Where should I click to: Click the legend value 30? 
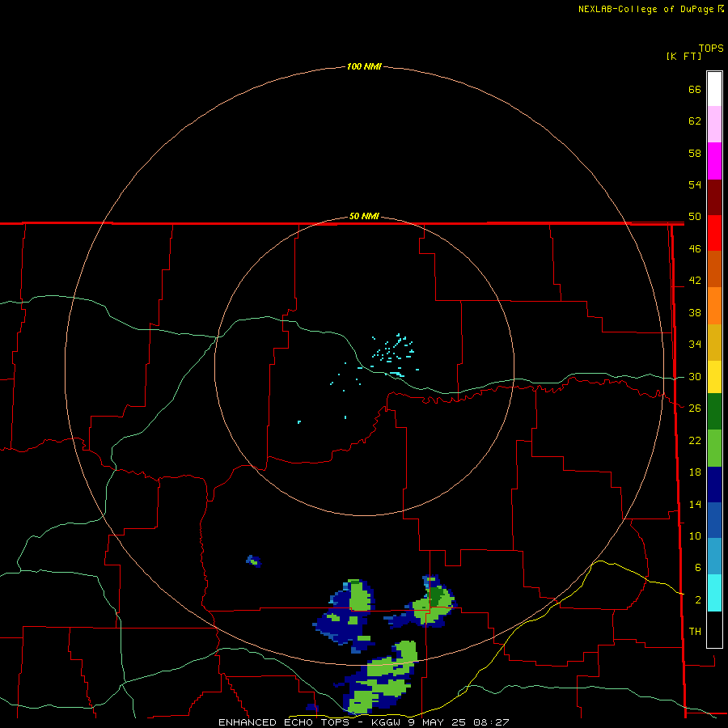point(695,376)
